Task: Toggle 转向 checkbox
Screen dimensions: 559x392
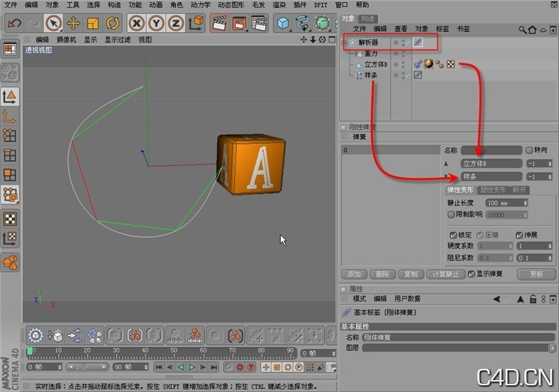Action: point(529,150)
